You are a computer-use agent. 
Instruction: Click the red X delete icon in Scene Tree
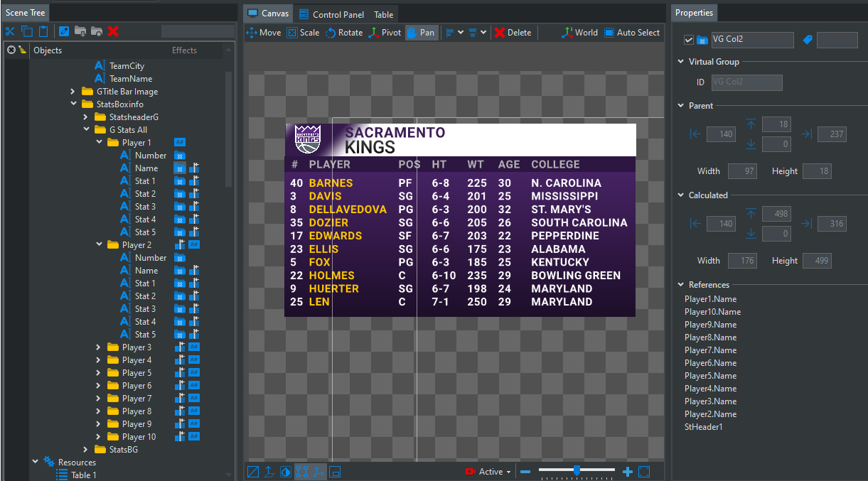point(113,31)
